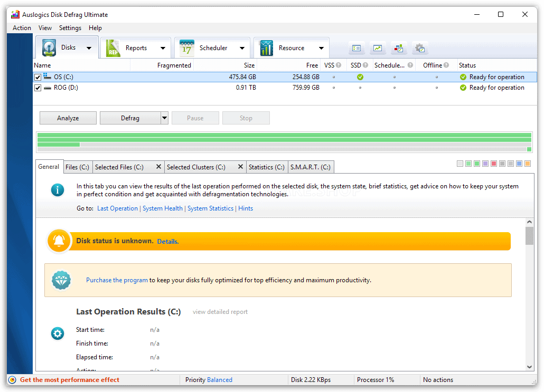Click the blue info icon in General tab

(58, 190)
